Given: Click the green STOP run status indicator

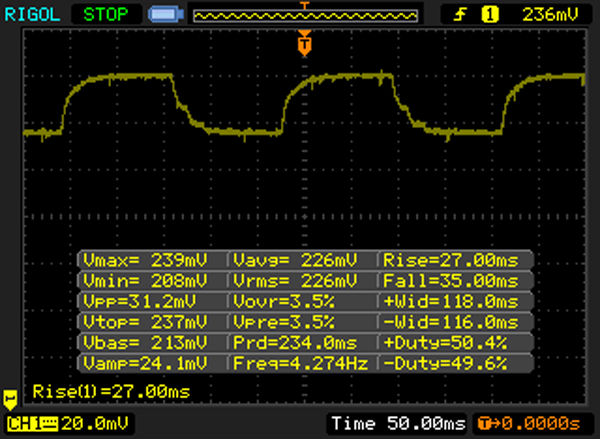Looking at the screenshot, I should click(x=106, y=15).
